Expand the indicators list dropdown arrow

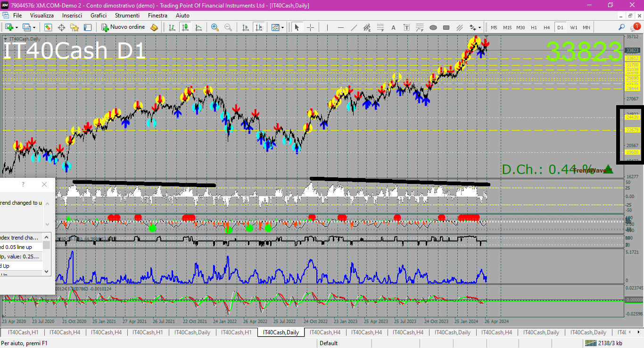pos(283,27)
